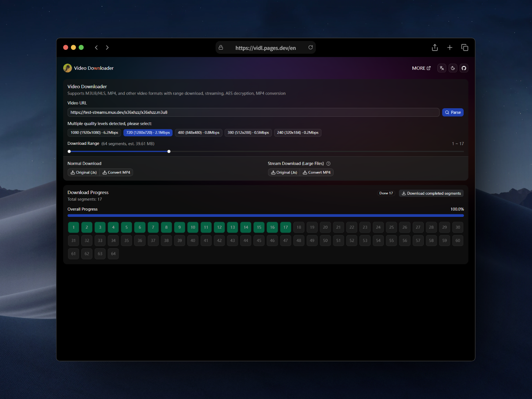532x399 pixels.
Task: Click the Video Downloader logo avatar
Action: tap(68, 68)
